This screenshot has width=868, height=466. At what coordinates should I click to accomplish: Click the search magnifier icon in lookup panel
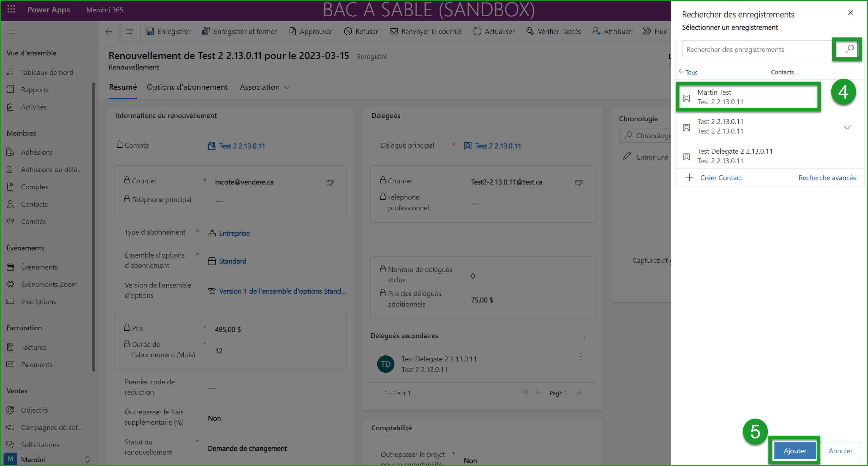[x=849, y=49]
